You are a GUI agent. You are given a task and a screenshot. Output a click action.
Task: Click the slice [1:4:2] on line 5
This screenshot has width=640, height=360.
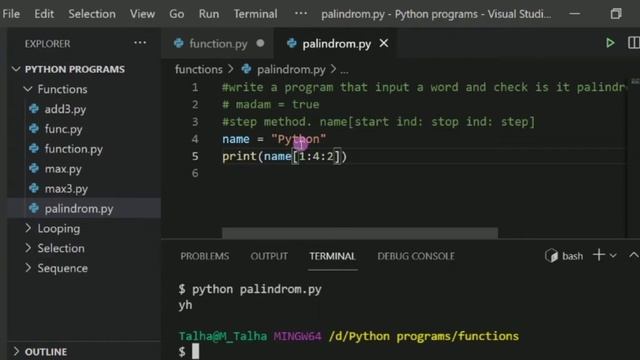click(316, 156)
